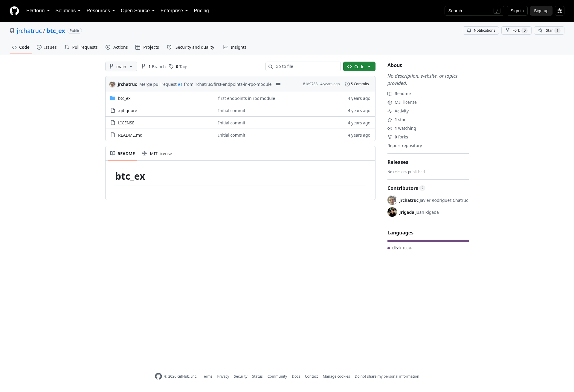Click the .gitignore file icon

pyautogui.click(x=113, y=110)
